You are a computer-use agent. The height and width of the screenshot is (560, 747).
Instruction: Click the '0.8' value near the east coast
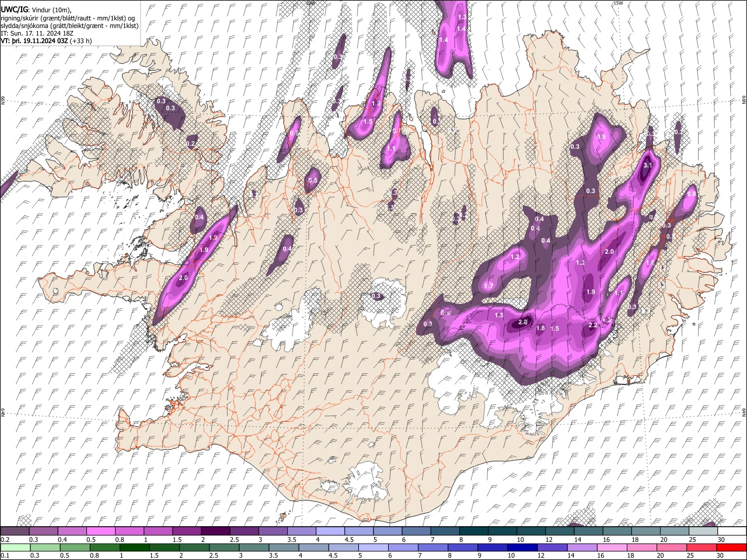[x=692, y=194]
